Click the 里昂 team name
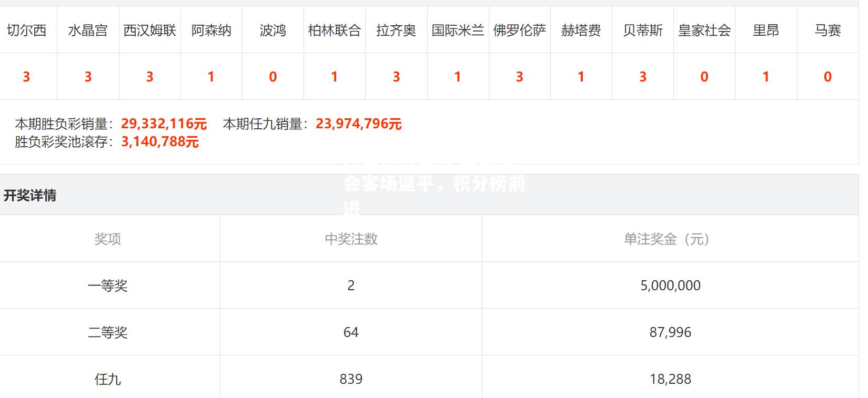The width and height of the screenshot is (868, 398). 766,30
